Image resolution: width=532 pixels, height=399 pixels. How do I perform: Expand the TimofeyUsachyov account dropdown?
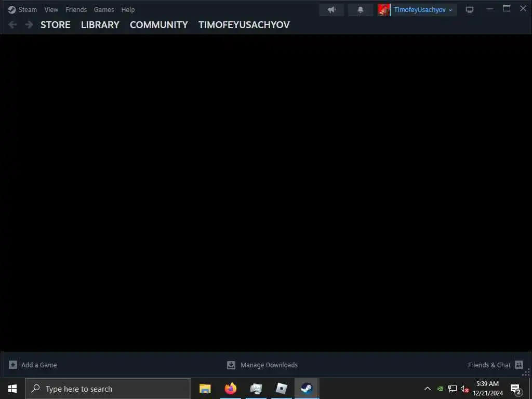coord(423,10)
